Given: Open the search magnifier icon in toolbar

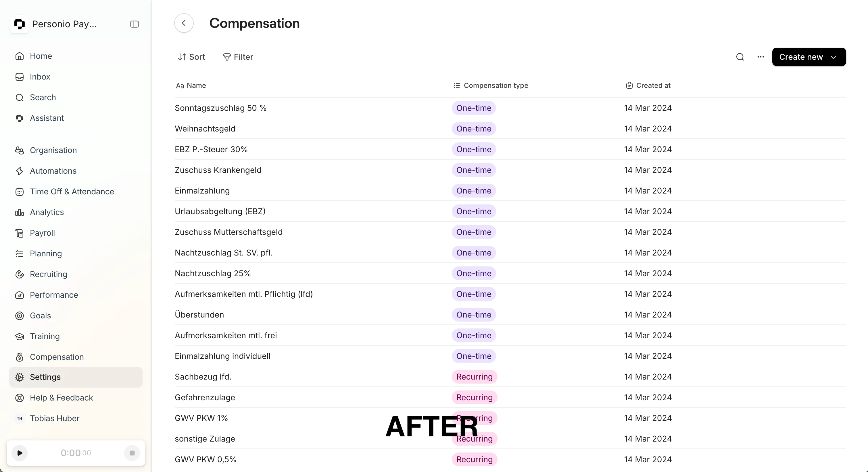Looking at the screenshot, I should [x=740, y=57].
